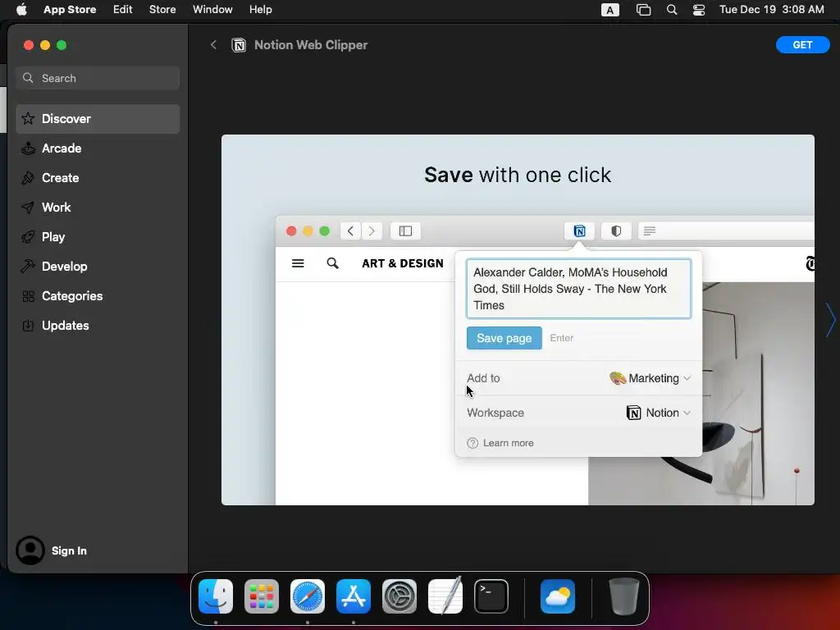The width and height of the screenshot is (840, 630).
Task: Open the Work section
Action: (x=98, y=208)
